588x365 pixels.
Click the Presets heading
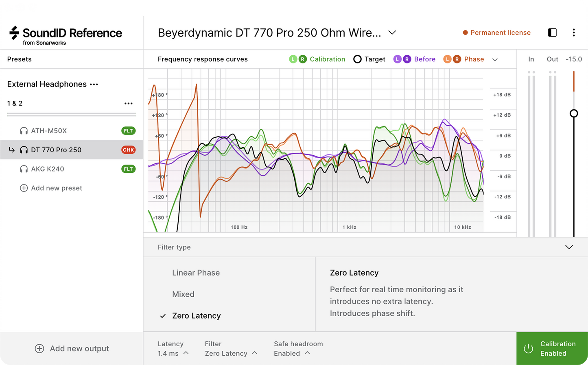coord(19,59)
